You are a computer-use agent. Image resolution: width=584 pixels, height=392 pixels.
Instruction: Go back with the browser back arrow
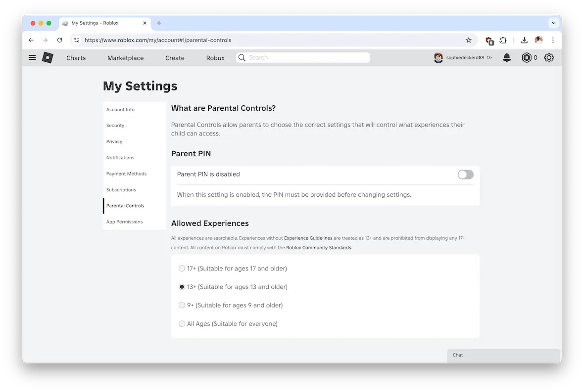(x=31, y=40)
